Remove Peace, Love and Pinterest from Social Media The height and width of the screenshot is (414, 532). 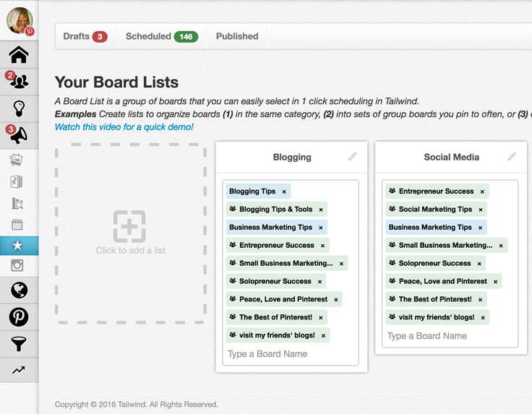[495, 282]
